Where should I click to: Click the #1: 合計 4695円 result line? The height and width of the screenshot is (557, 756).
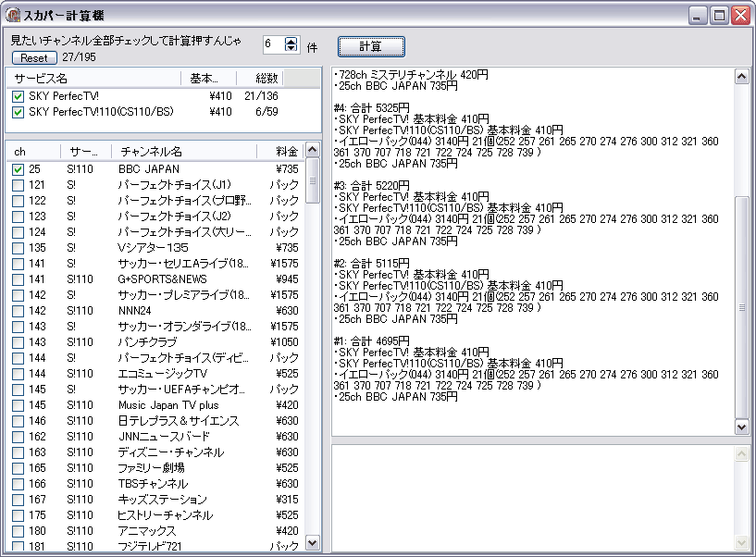[x=372, y=341]
